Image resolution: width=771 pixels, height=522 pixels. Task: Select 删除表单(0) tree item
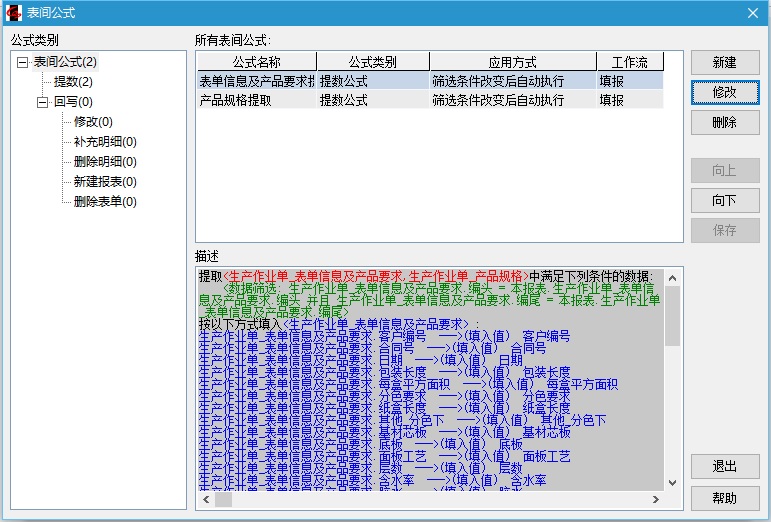pyautogui.click(x=105, y=202)
